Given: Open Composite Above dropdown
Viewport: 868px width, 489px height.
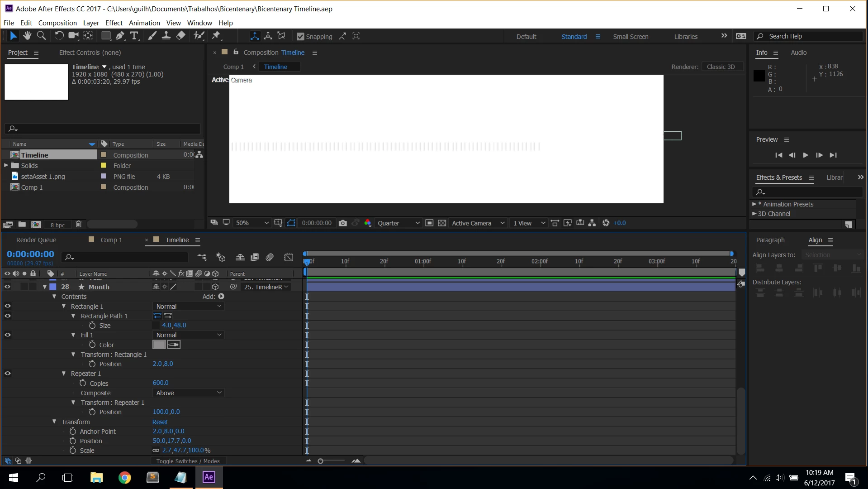Looking at the screenshot, I should [189, 393].
